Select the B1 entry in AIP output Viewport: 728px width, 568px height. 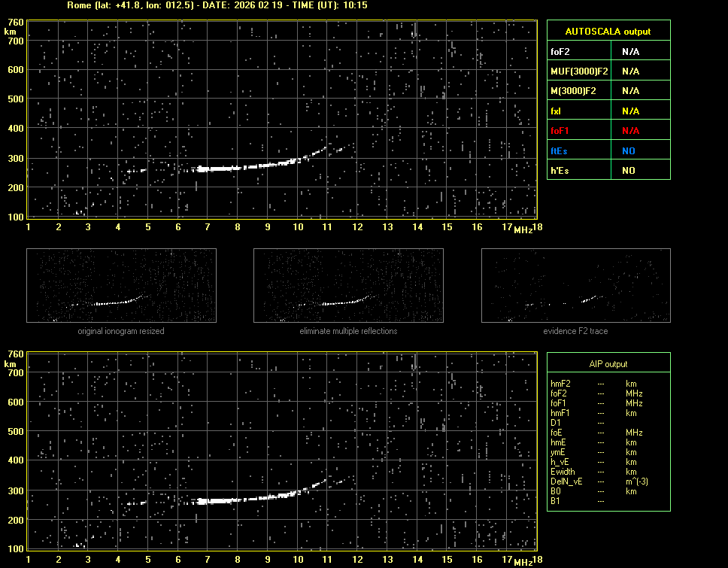click(x=555, y=501)
